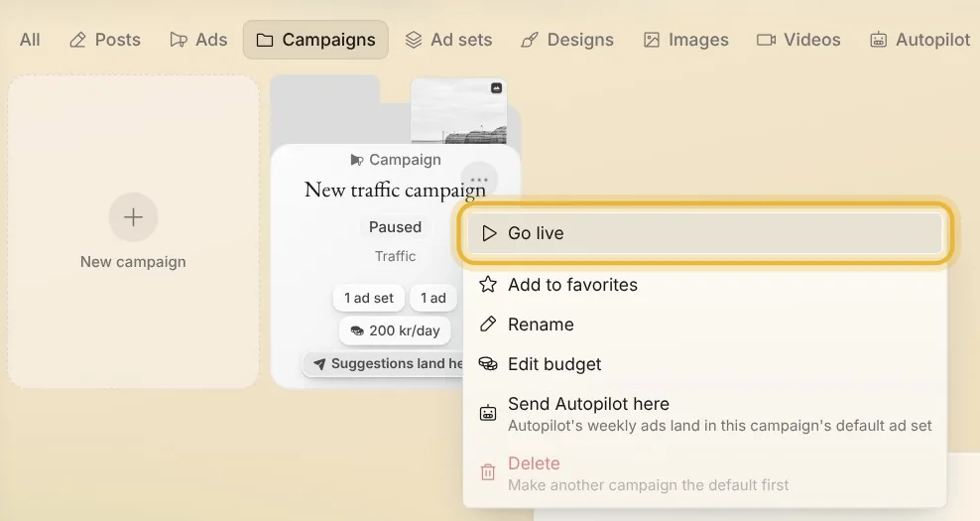Click the play icon beside Go live
This screenshot has height=521, width=980.
pyautogui.click(x=489, y=233)
